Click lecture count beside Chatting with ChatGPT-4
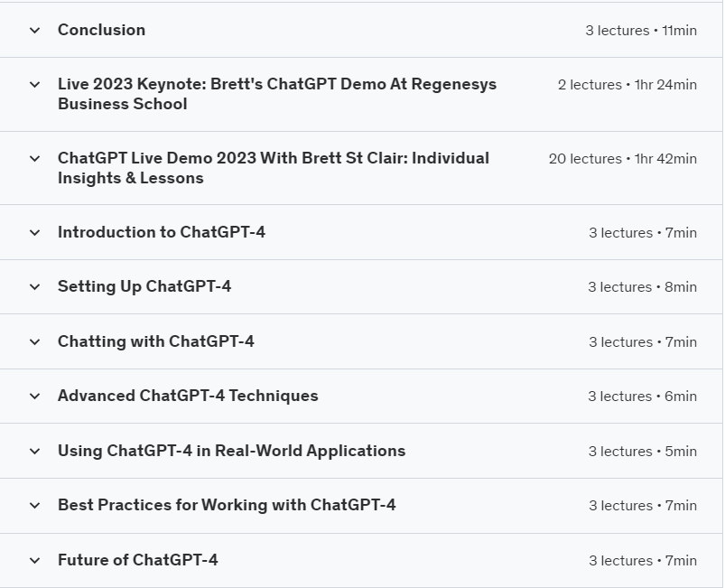Viewport: 725px width, 588px height. (x=643, y=342)
